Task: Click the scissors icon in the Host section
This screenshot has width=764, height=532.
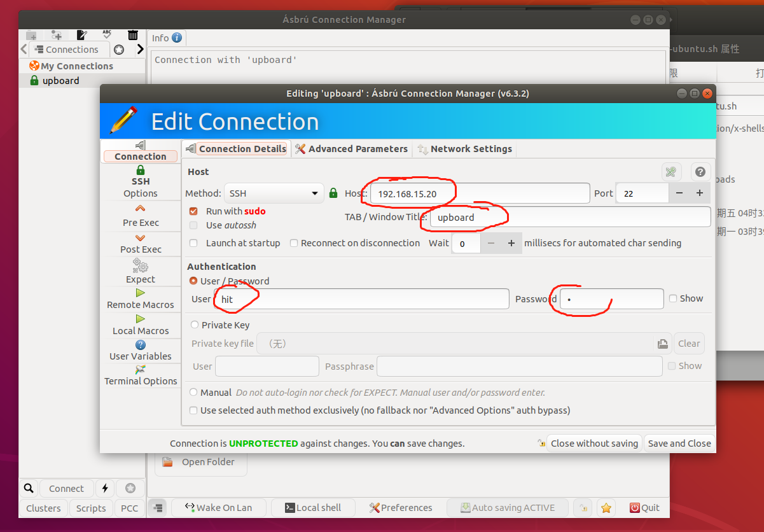Action: 671,172
